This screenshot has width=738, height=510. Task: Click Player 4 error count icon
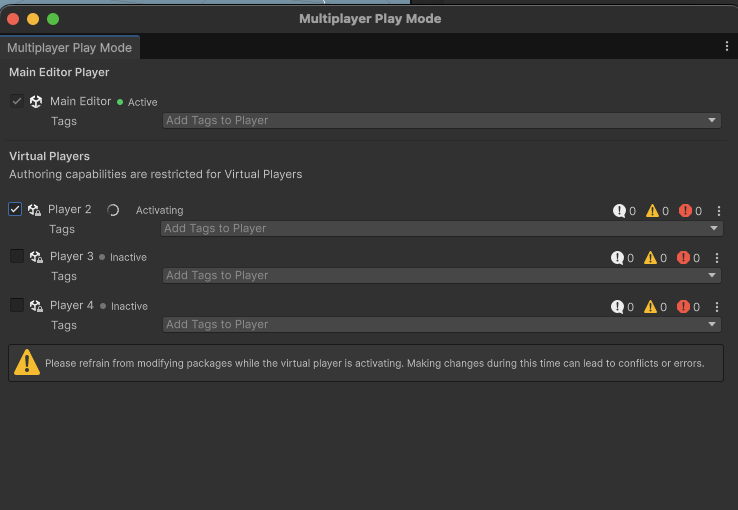coord(683,307)
